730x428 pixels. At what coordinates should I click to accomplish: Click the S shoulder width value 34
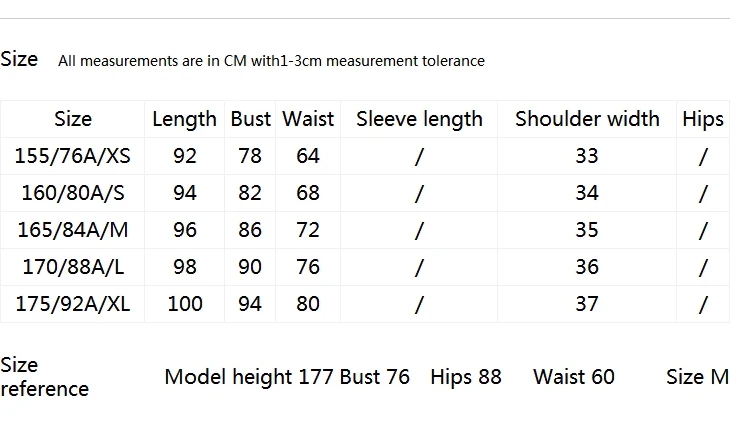tap(587, 193)
